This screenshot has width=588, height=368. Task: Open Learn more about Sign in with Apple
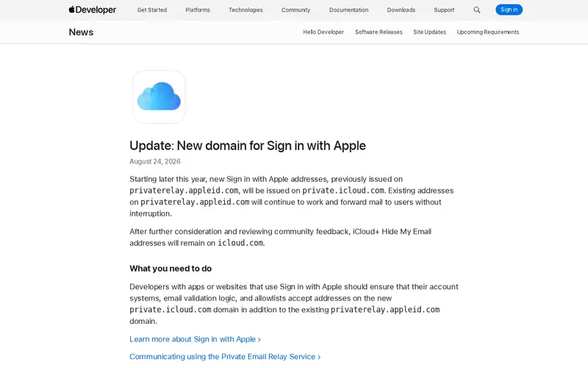[195, 339]
